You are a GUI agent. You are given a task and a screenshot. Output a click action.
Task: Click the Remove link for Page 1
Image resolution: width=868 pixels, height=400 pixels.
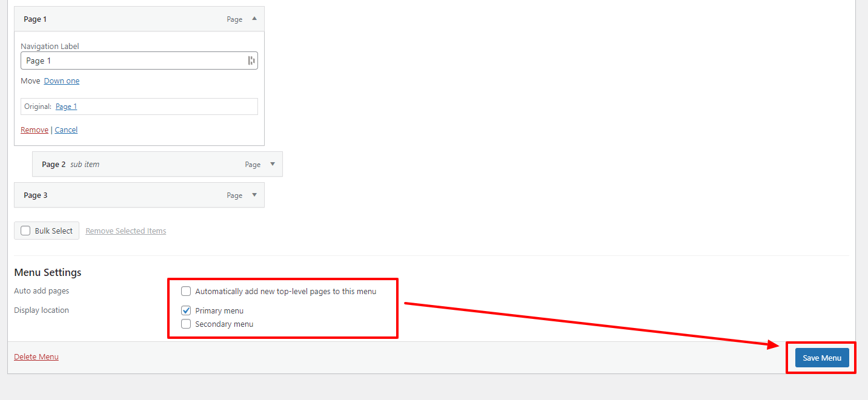tap(34, 129)
